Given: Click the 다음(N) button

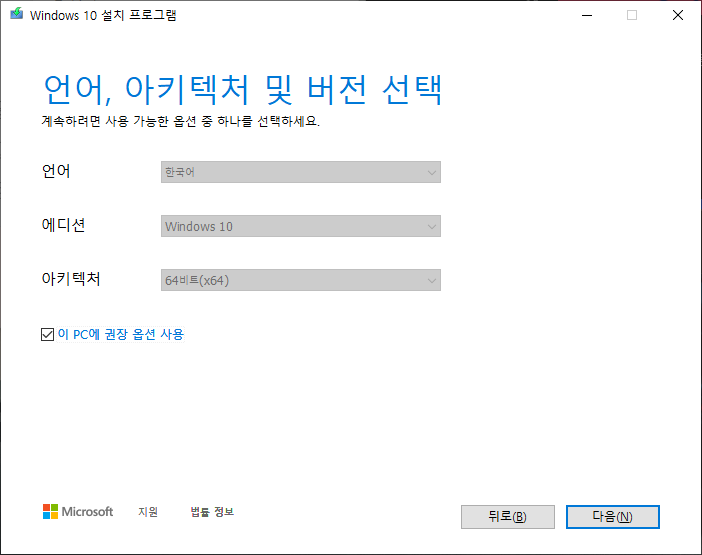Looking at the screenshot, I should click(x=612, y=517).
